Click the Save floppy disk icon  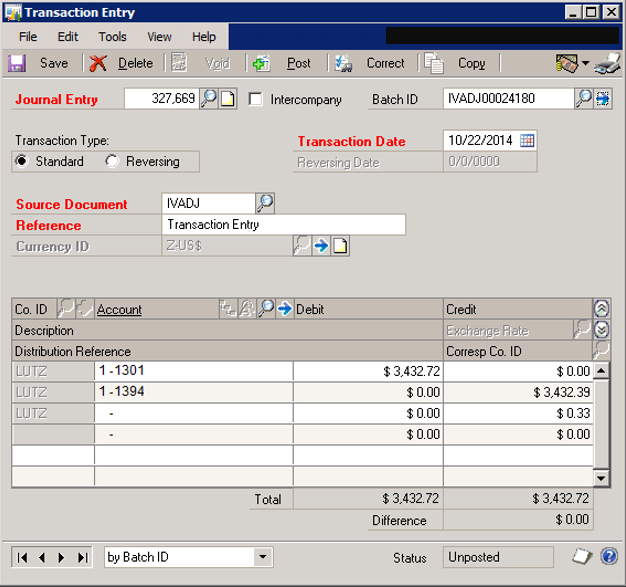[17, 63]
